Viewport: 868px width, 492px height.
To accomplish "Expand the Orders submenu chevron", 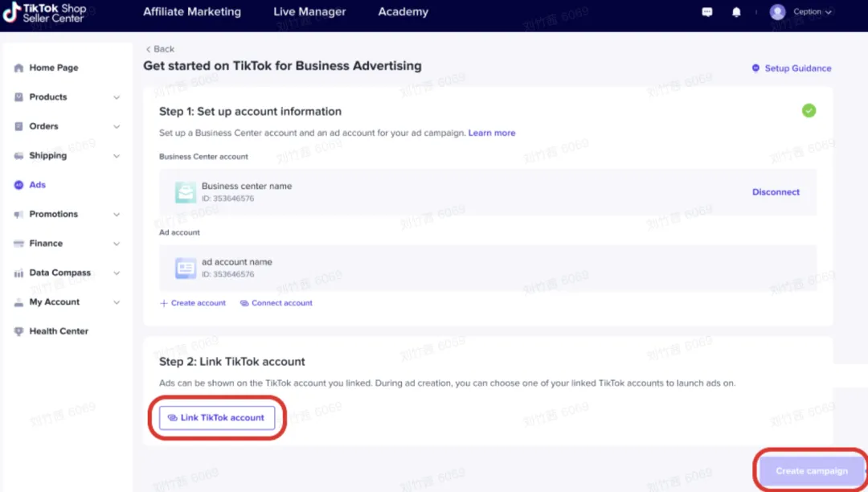I will click(117, 127).
